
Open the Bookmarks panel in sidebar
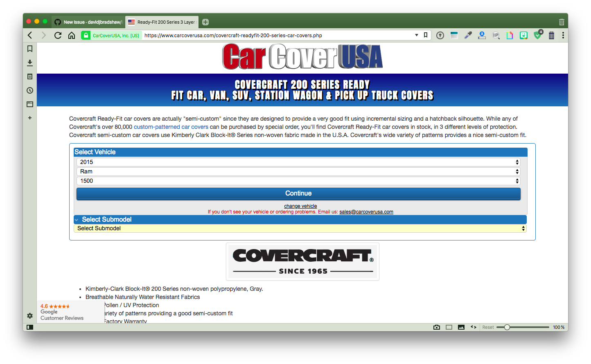pos(30,49)
